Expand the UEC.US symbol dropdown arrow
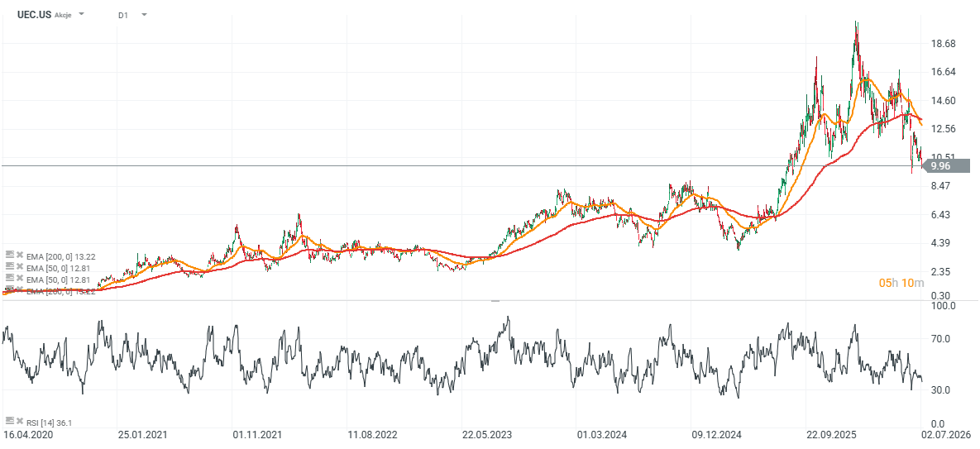The image size is (980, 449). pos(82,14)
